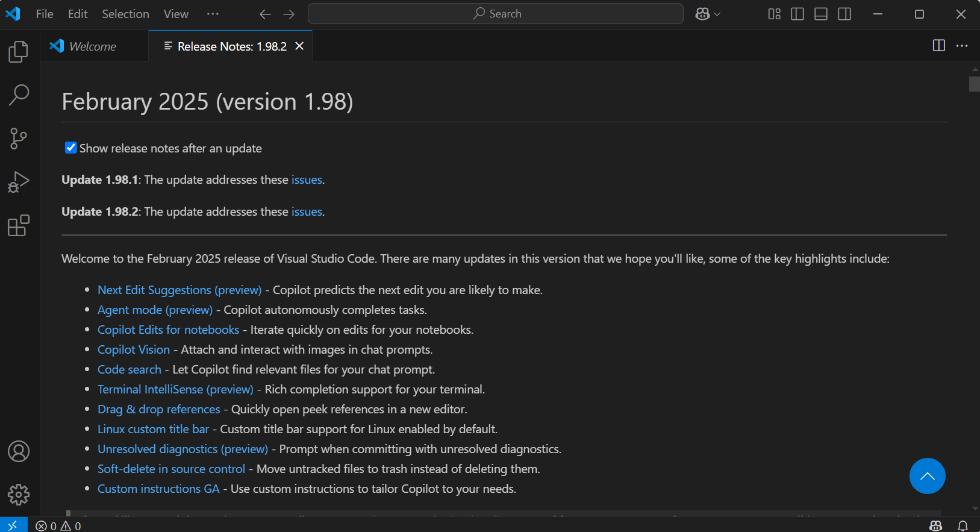The height and width of the screenshot is (532, 980).
Task: Open the Run and Debug view
Action: click(19, 182)
